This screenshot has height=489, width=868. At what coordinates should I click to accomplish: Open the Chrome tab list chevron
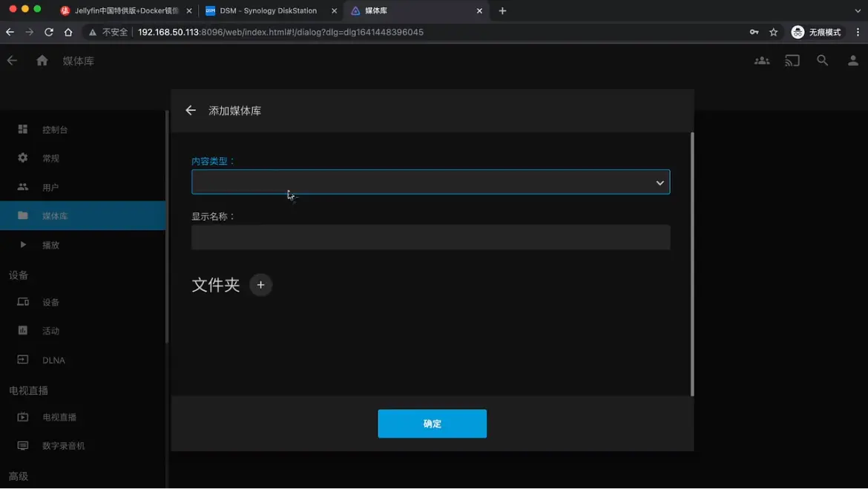(858, 11)
